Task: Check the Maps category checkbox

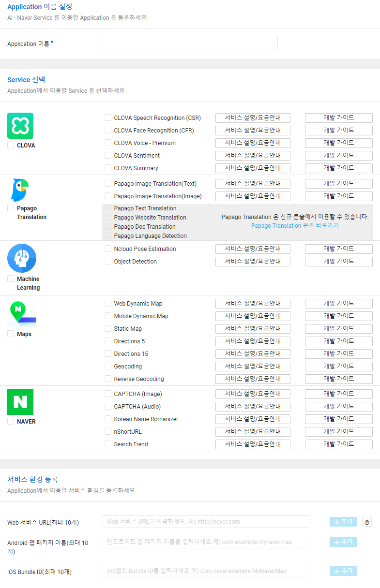Action: (11, 334)
